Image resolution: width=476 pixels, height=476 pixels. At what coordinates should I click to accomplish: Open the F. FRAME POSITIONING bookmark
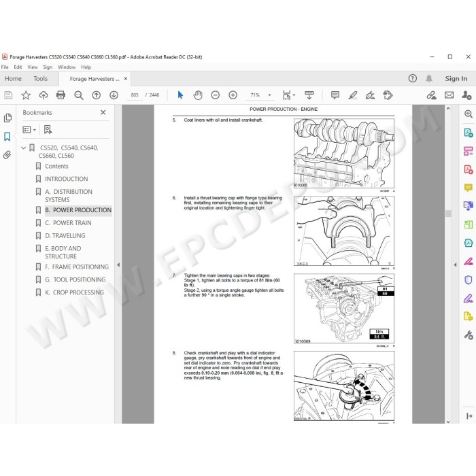[x=77, y=267]
